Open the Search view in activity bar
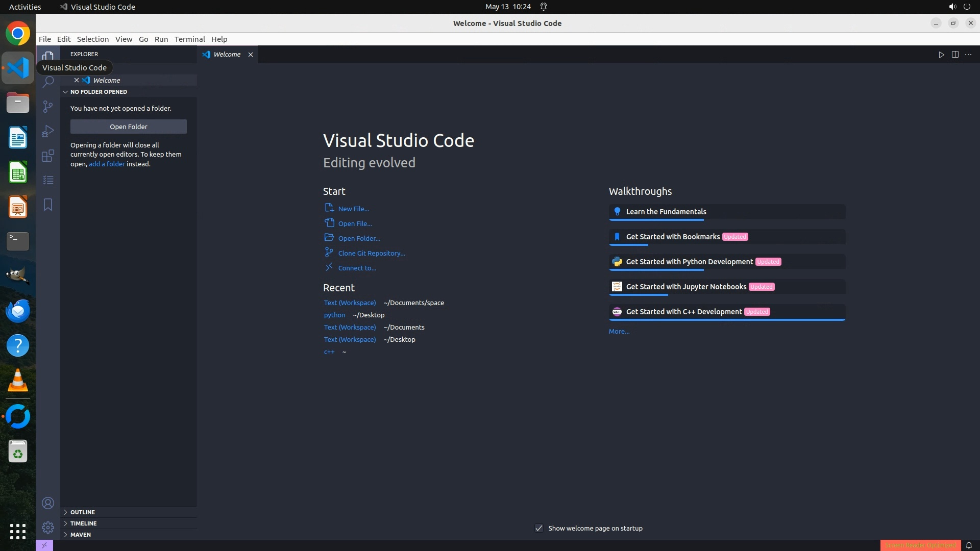980x551 pixels. pos(48,82)
